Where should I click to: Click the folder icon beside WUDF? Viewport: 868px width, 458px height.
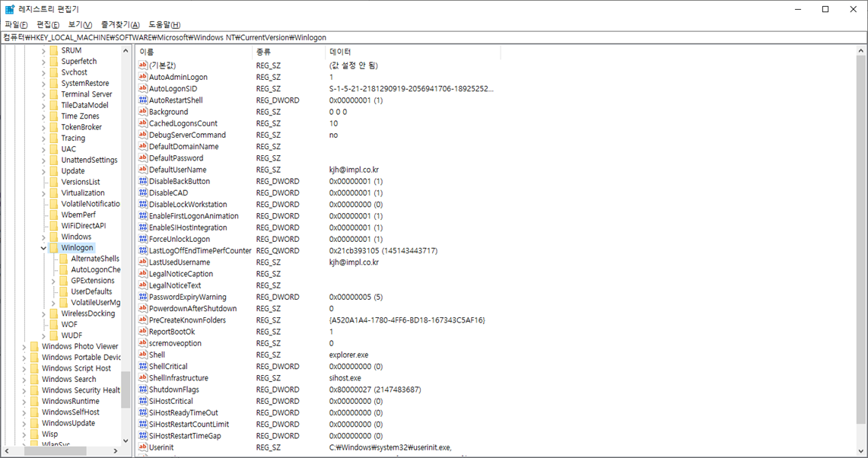tap(54, 336)
